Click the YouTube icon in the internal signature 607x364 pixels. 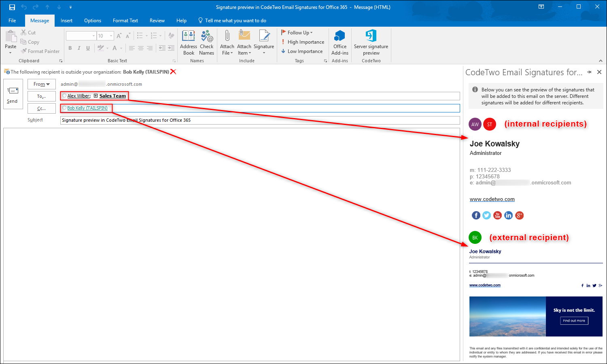(498, 215)
